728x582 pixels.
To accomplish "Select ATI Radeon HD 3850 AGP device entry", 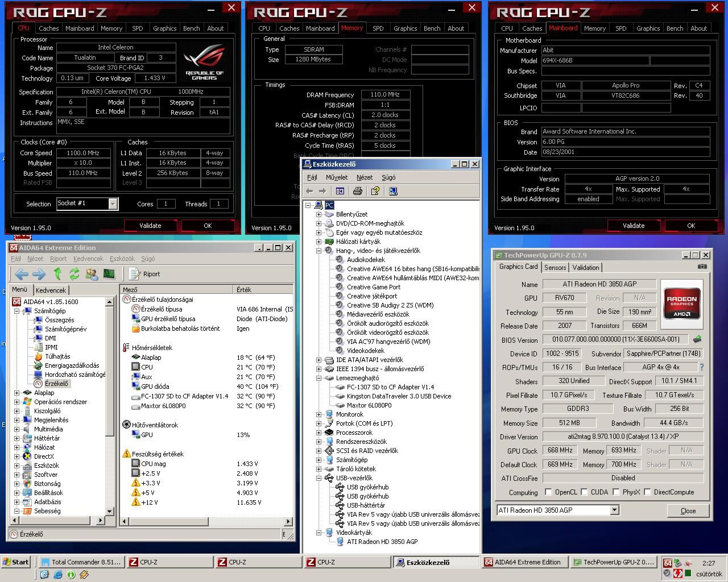I will (x=382, y=542).
